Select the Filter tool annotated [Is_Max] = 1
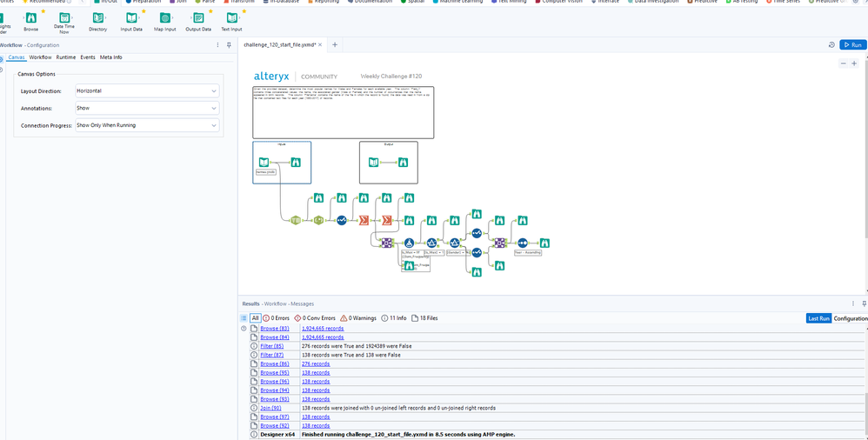Viewport: 868px width, 440px height. point(431,243)
